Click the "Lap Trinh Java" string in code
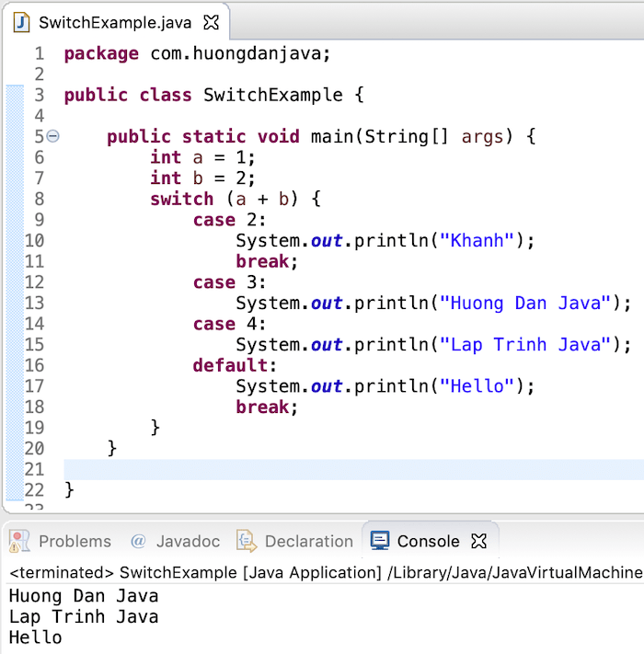This screenshot has width=644, height=654. (525, 345)
